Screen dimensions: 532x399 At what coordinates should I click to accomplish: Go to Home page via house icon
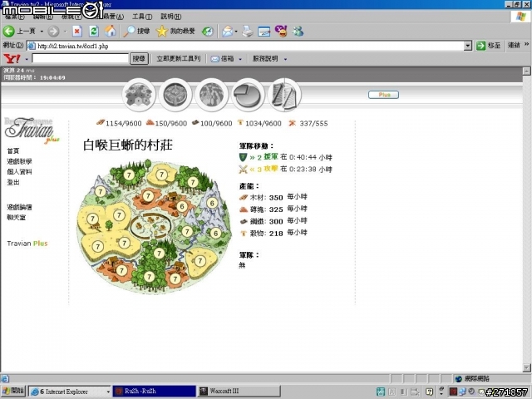(111, 32)
